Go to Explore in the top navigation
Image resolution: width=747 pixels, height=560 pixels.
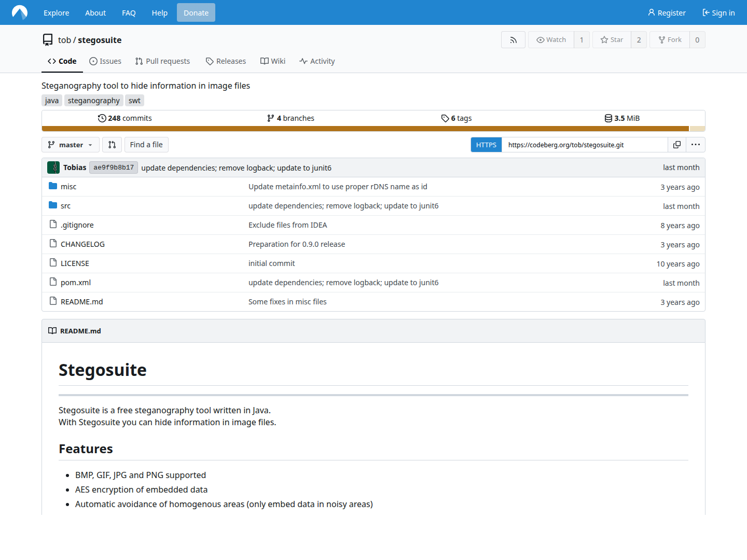[57, 13]
